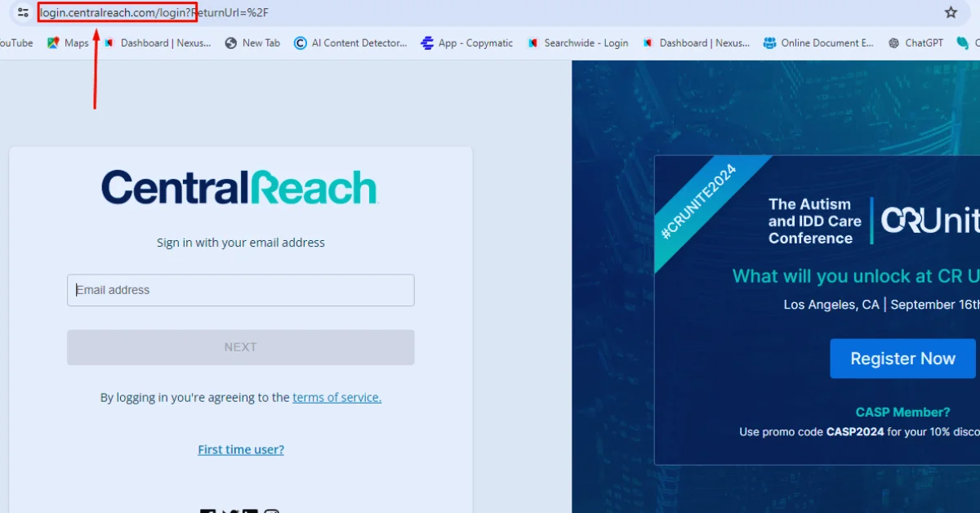Screen dimensions: 980x513
Task: Click the 'CASP Member?' text
Action: [x=902, y=413]
